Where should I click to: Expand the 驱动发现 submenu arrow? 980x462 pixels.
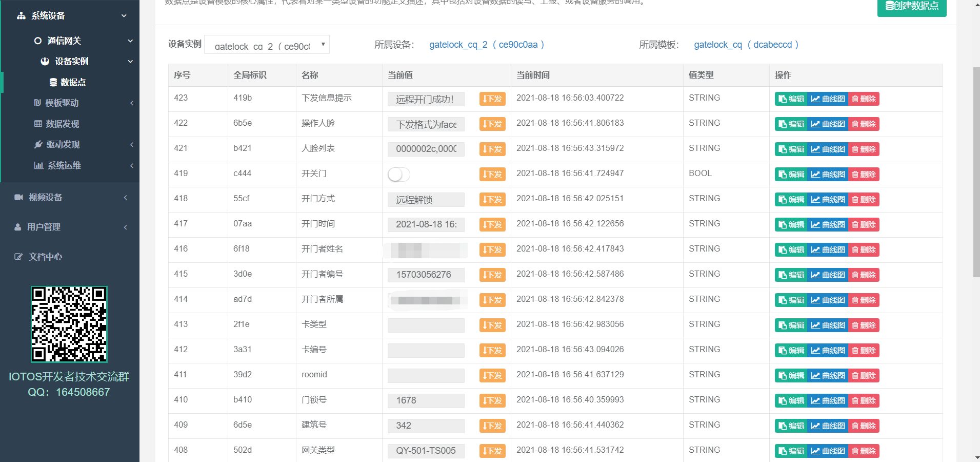click(x=132, y=145)
